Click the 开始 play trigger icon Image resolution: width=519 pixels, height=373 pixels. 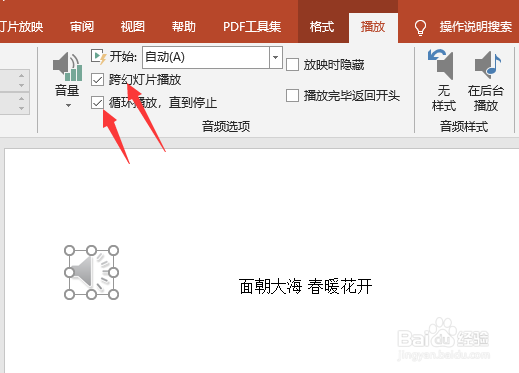point(98,56)
